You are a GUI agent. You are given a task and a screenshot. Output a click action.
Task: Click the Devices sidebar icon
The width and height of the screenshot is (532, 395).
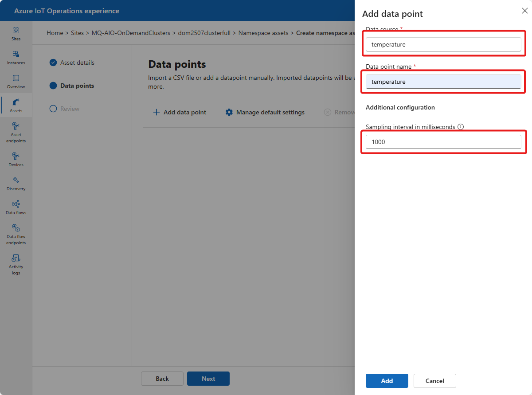click(16, 160)
